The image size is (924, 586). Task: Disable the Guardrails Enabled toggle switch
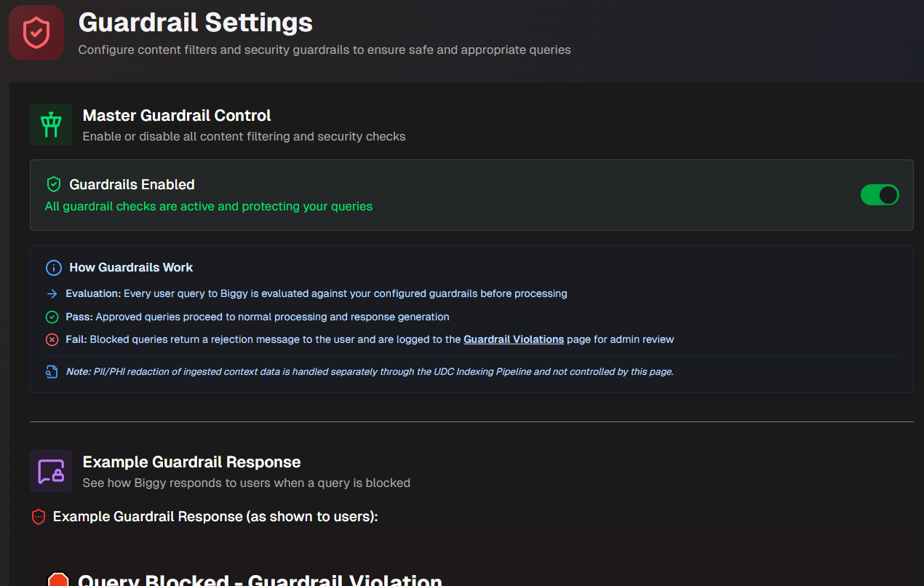pyautogui.click(x=880, y=195)
